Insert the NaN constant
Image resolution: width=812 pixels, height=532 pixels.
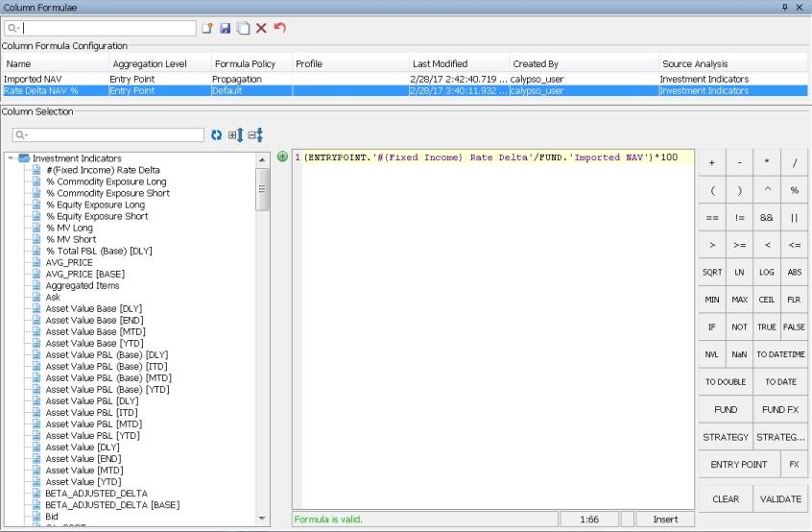click(x=739, y=354)
